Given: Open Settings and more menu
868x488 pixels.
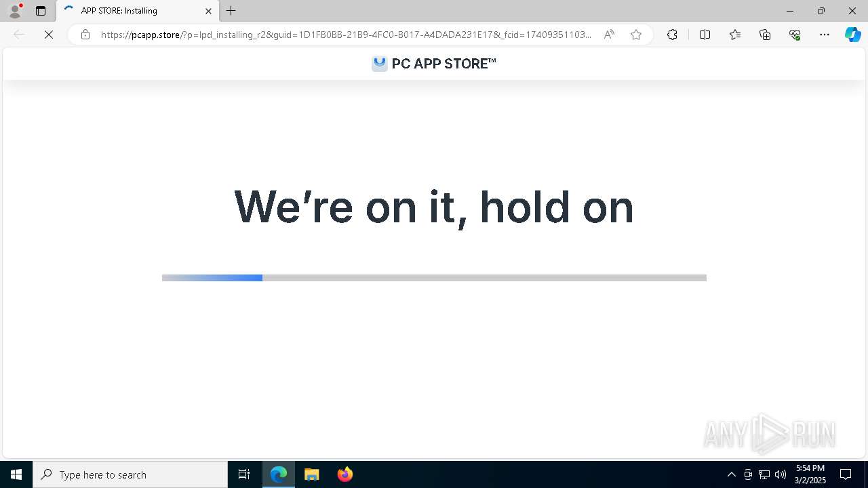Looking at the screenshot, I should [825, 35].
